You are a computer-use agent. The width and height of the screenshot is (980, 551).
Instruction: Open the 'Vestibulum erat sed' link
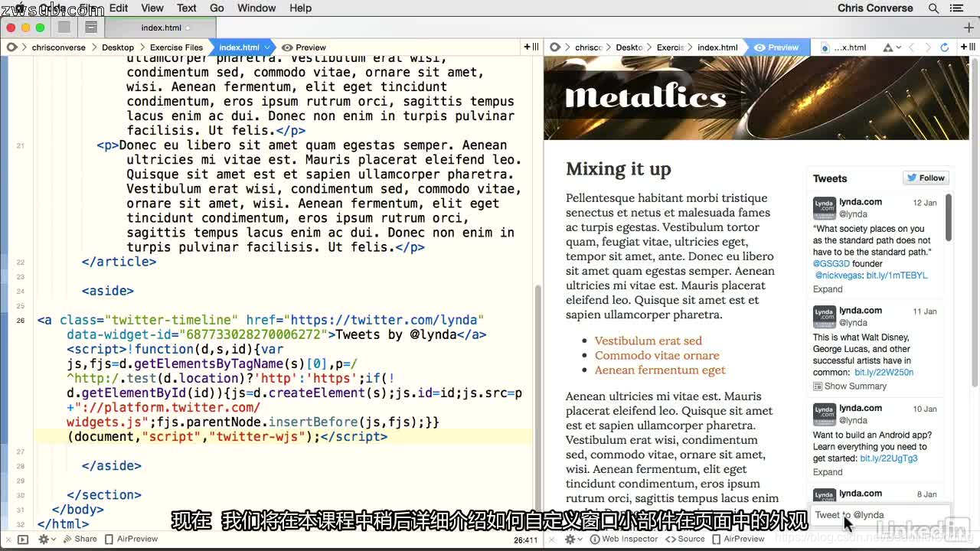pyautogui.click(x=648, y=341)
